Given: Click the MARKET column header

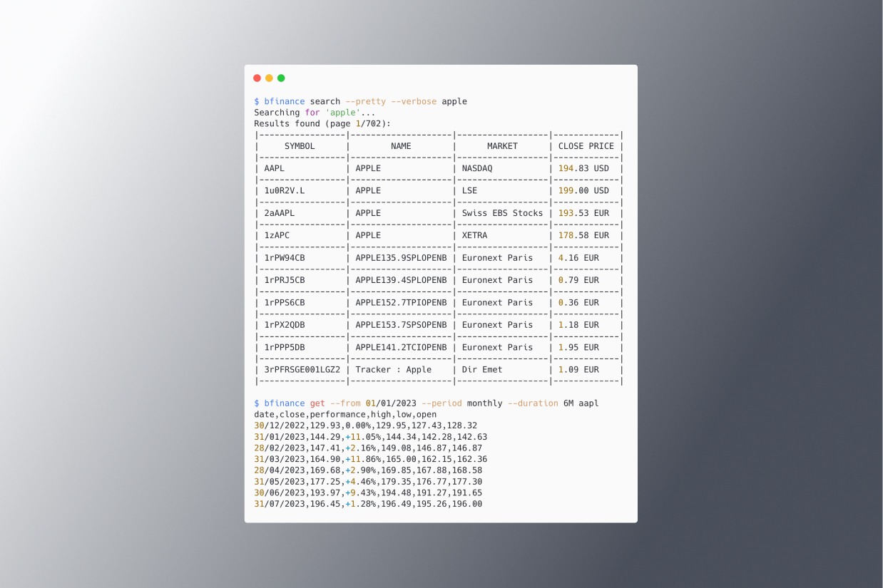Looking at the screenshot, I should click(x=502, y=146).
